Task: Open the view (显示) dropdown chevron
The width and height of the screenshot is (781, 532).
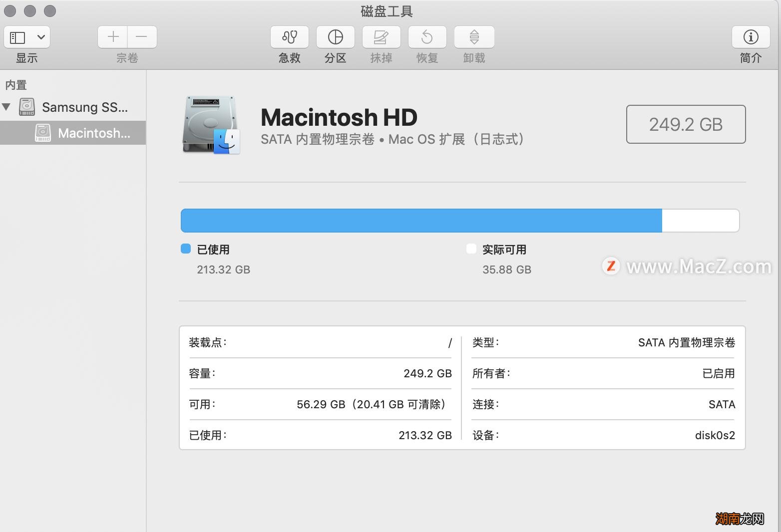Action: [x=41, y=37]
